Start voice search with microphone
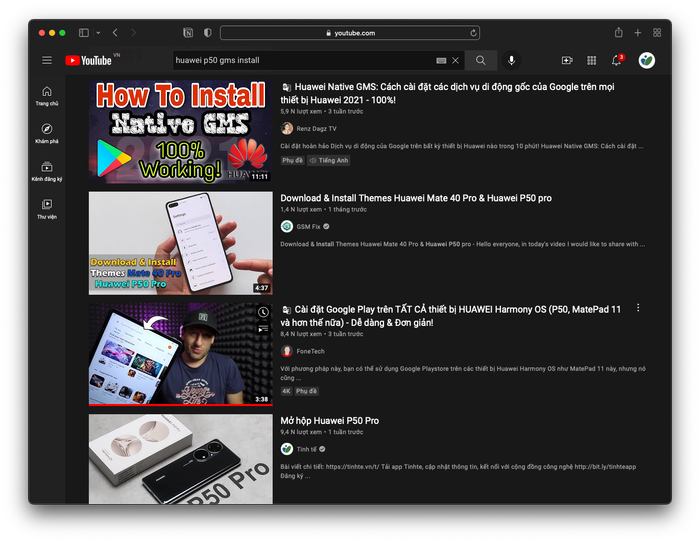Screen dimensions: 700x542 [x=512, y=60]
